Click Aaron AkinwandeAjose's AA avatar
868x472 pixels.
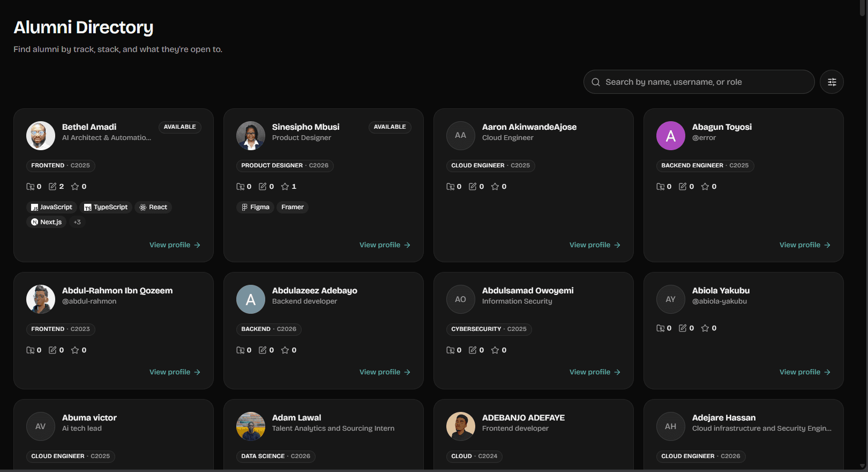pyautogui.click(x=461, y=136)
